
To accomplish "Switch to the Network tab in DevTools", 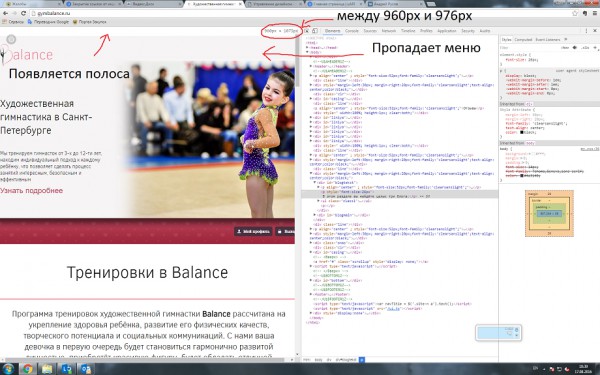I will 389,31.
